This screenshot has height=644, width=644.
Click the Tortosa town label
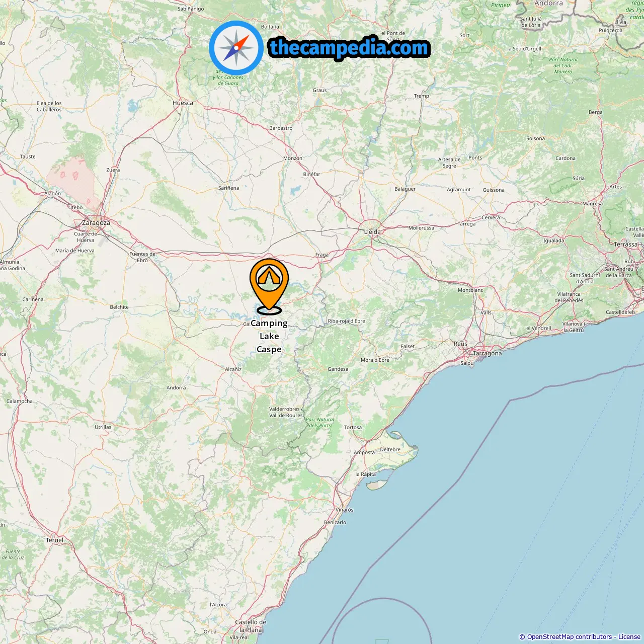click(x=353, y=428)
